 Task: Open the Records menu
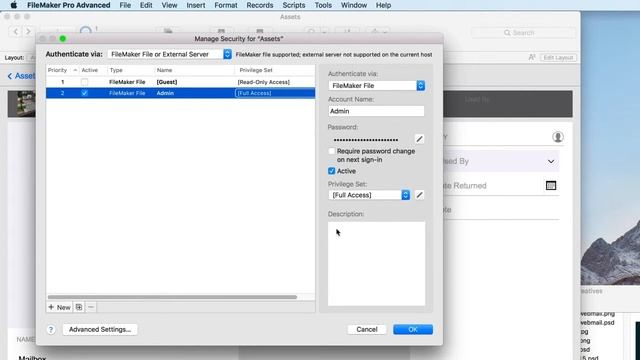click(x=260, y=5)
